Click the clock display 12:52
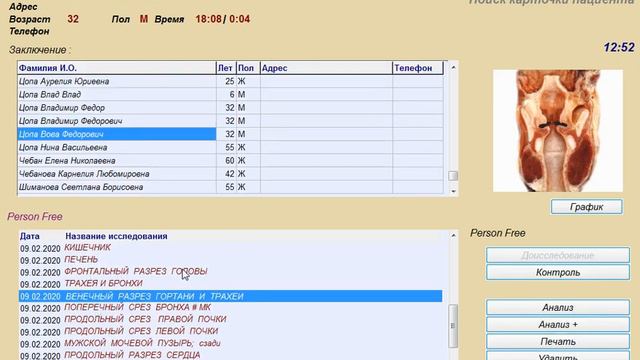This screenshot has width=640, height=360. (619, 47)
